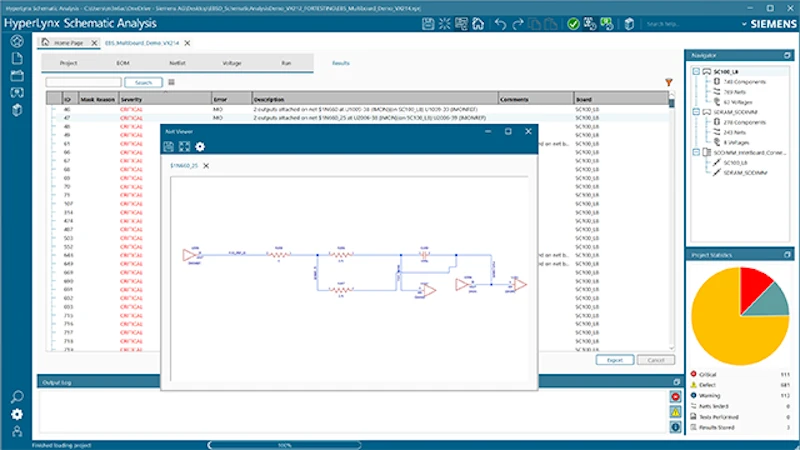Click the Copy icon in the top toolbar
Viewport: 800px width, 450px height.
pyautogui.click(x=535, y=24)
